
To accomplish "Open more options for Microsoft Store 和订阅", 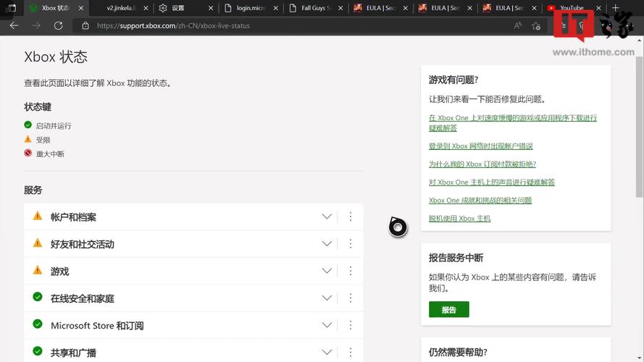I will (x=351, y=324).
